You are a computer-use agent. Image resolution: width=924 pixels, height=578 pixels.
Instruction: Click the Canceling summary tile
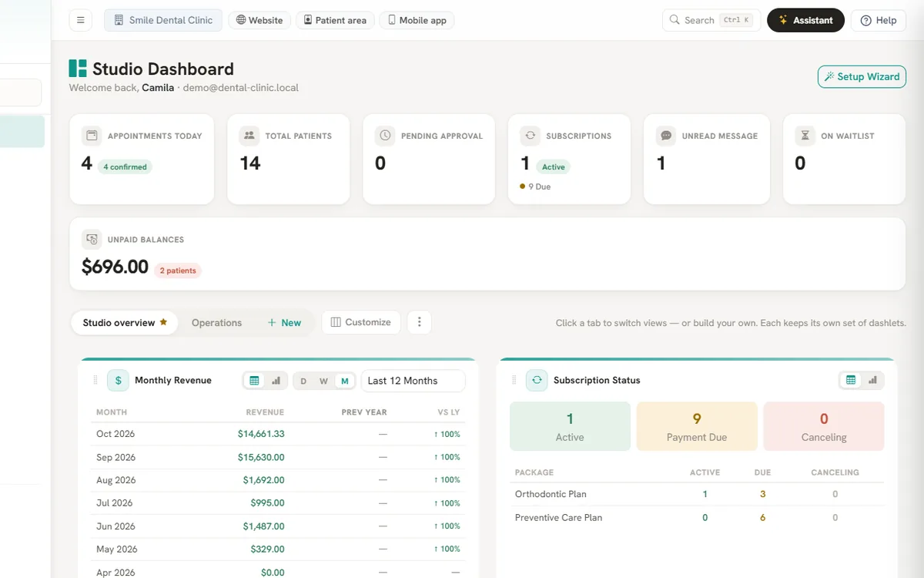click(x=824, y=426)
